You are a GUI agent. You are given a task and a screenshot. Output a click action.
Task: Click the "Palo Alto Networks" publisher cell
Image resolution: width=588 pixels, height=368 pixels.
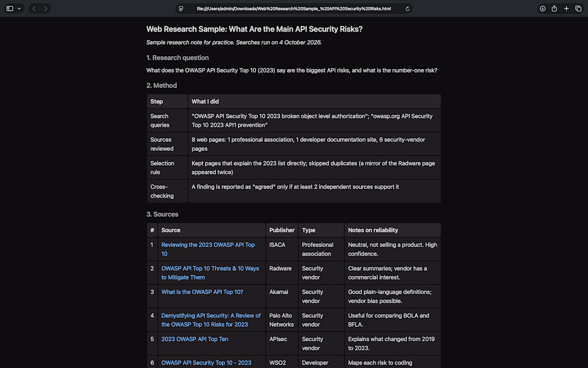[282, 320]
